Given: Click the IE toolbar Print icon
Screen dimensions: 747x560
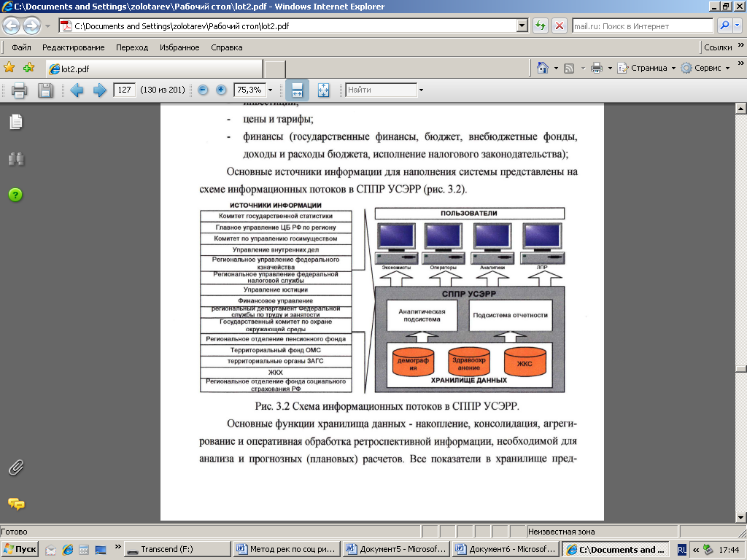Looking at the screenshot, I should pos(597,68).
